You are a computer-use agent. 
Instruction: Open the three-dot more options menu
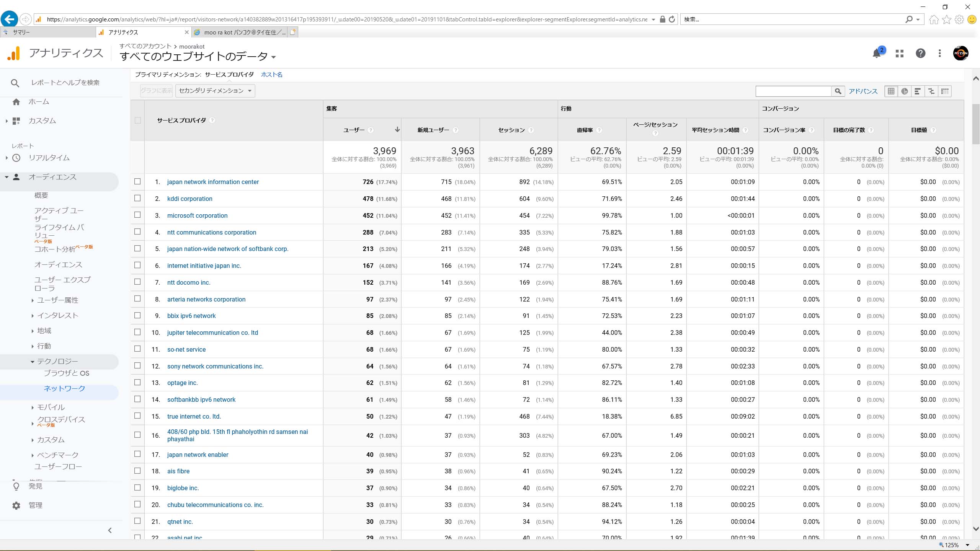[939, 53]
